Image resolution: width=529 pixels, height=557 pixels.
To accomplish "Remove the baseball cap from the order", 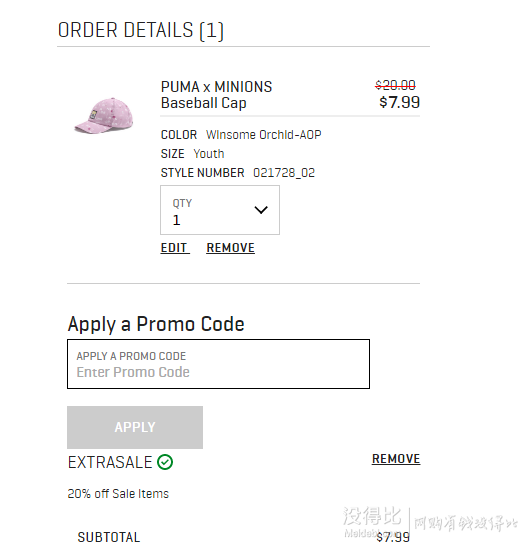I will [x=230, y=248].
